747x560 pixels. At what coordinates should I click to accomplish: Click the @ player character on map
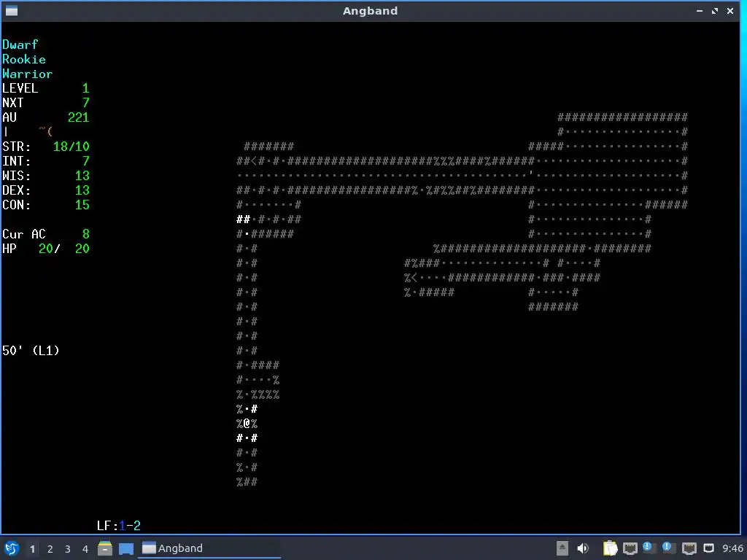click(247, 424)
